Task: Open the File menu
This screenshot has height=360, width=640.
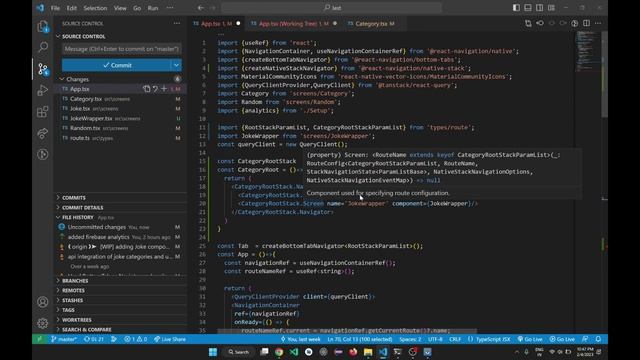Action: (x=55, y=8)
